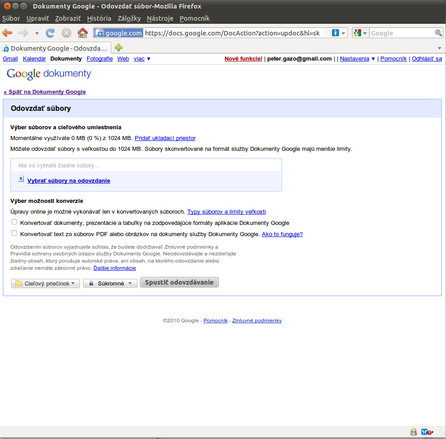The height and width of the screenshot is (439, 446).
Task: Open the Firefox home page icon
Action: (82, 33)
